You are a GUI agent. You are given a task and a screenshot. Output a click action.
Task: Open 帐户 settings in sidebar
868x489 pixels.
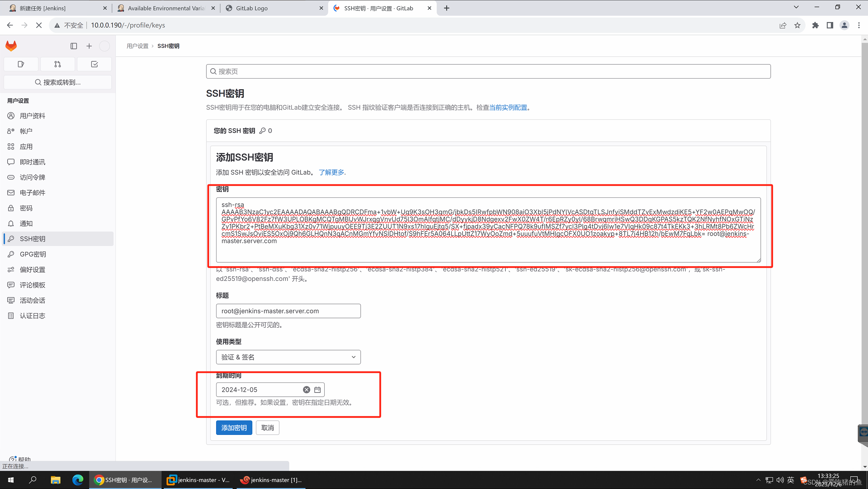[58, 131]
